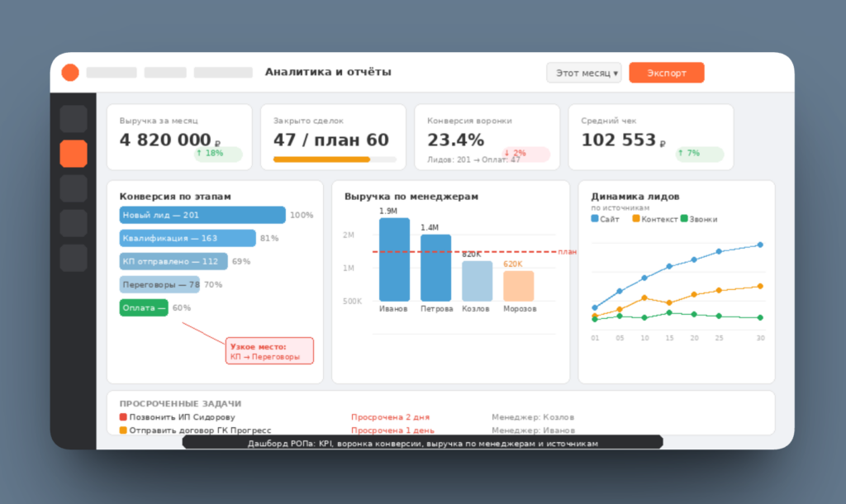Select the Новый лид — 201 funnel bar

click(x=202, y=215)
